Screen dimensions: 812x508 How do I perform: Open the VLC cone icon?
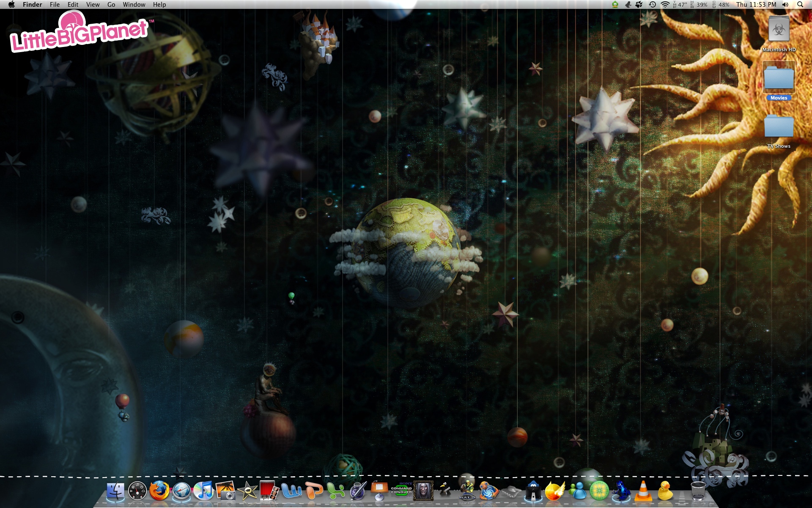pos(643,491)
